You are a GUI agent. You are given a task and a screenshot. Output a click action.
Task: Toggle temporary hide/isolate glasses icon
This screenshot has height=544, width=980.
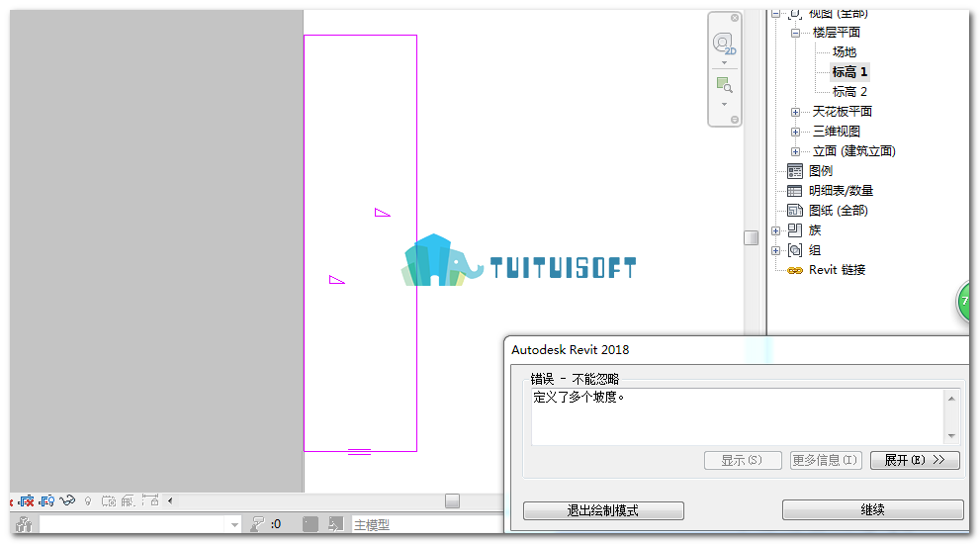coord(67,500)
